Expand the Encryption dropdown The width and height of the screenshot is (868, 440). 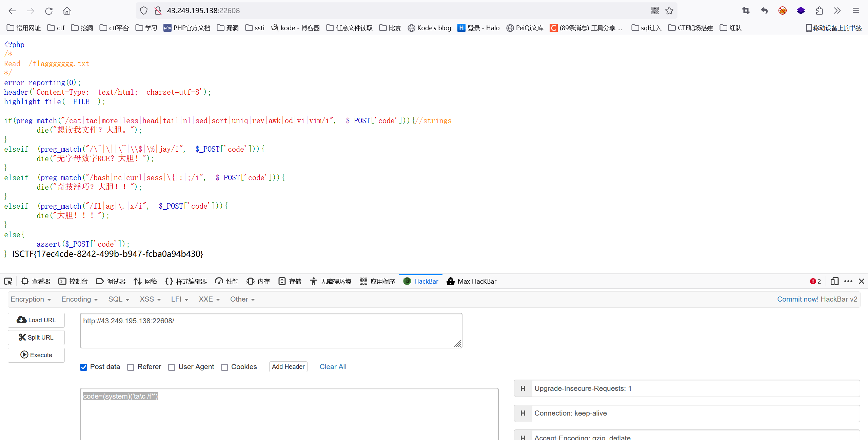click(x=31, y=299)
